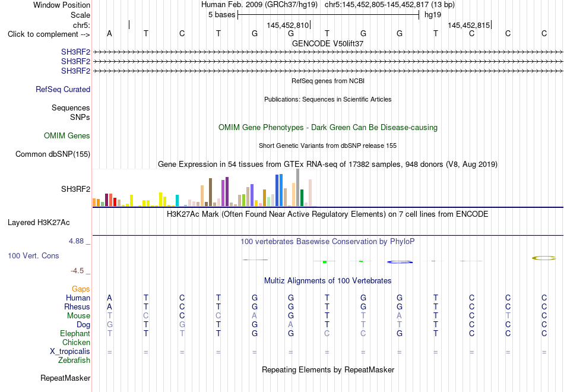Select the Elephant species label
564x392 pixels.
click(x=75, y=333)
